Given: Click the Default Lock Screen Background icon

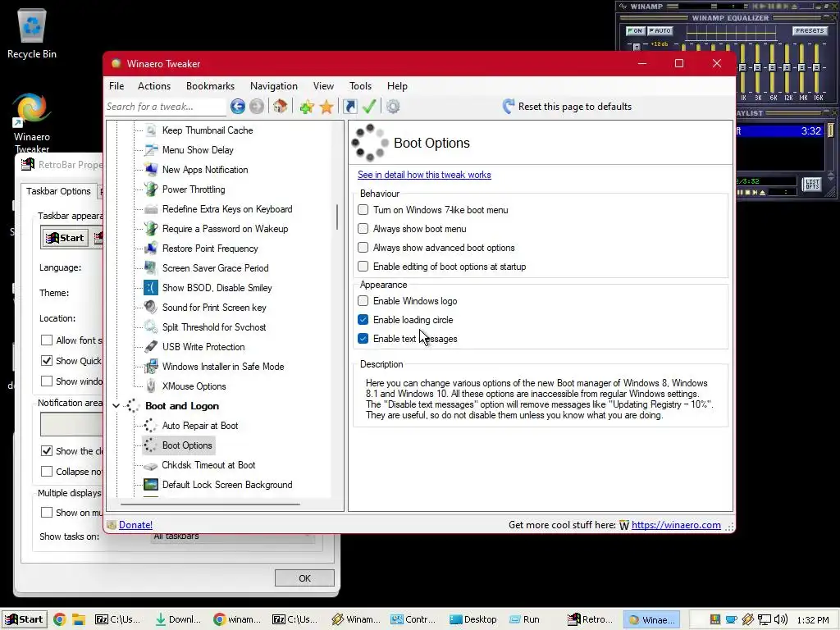Looking at the screenshot, I should 151,485.
